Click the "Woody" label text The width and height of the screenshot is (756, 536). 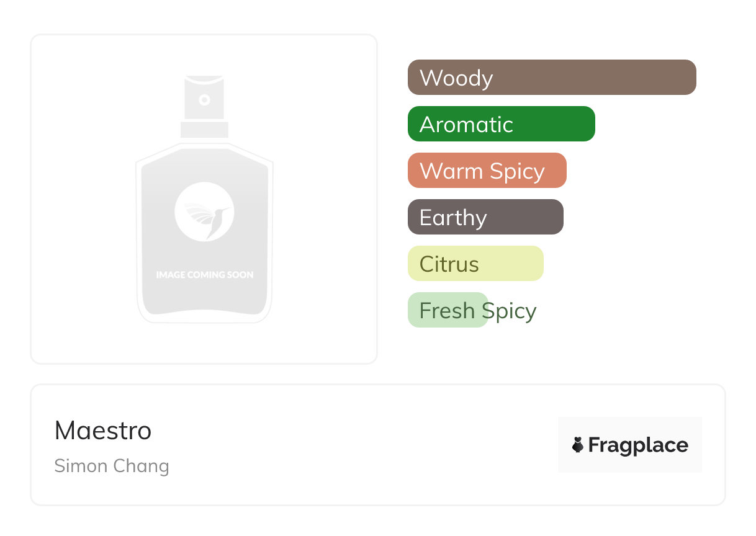(x=456, y=78)
